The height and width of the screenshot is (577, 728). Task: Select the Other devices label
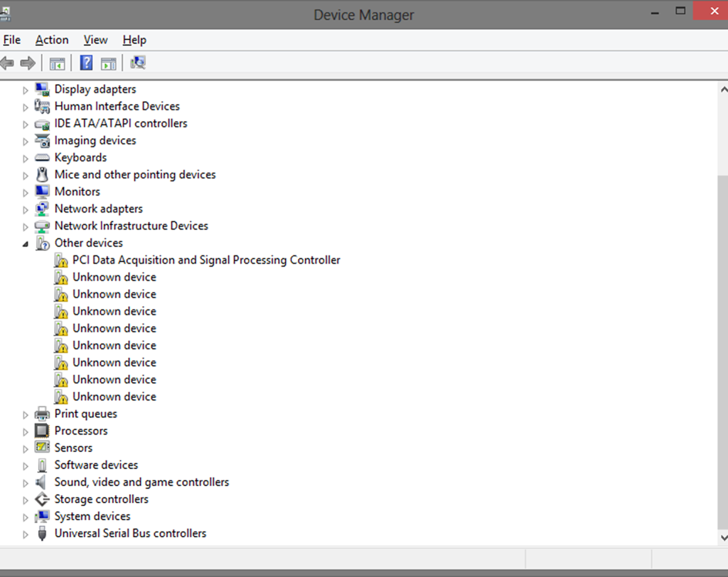click(x=89, y=243)
